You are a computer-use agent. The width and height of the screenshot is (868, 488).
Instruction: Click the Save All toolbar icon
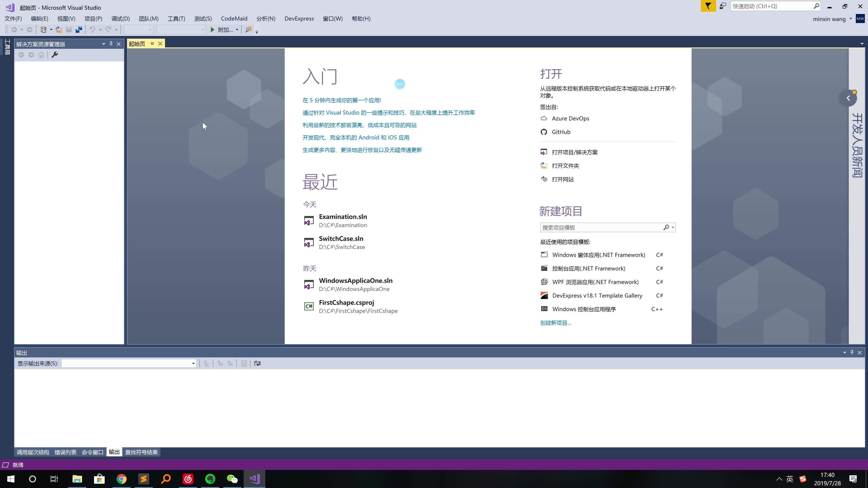click(x=79, y=30)
